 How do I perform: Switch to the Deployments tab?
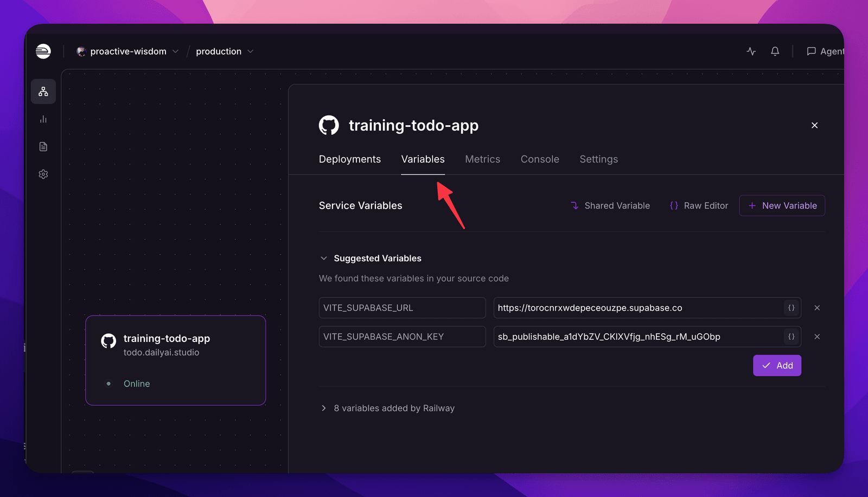[x=350, y=159]
